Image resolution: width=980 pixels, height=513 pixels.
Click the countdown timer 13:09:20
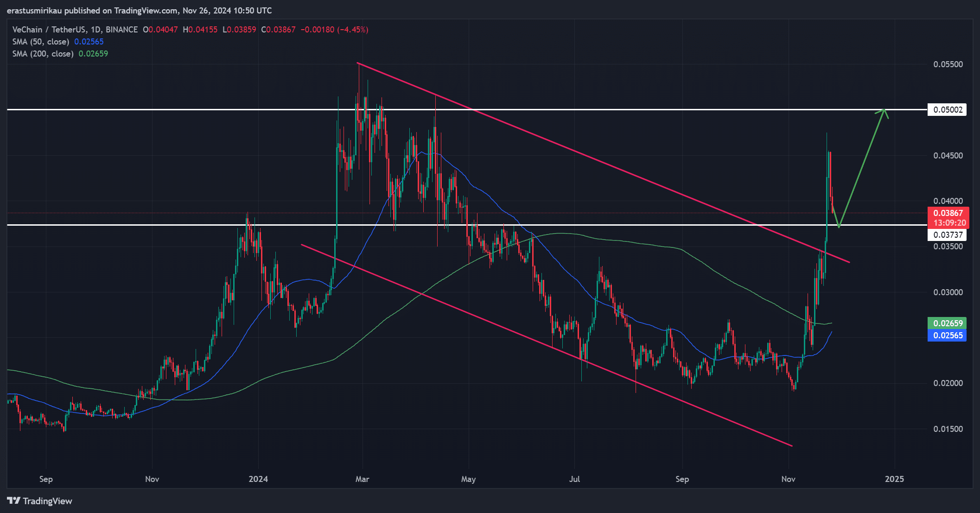[949, 223]
